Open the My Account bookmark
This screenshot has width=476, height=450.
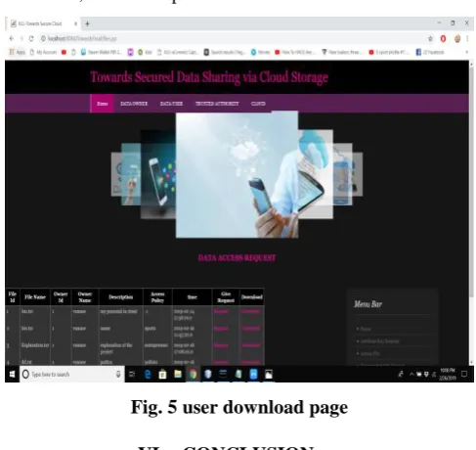[x=43, y=52]
